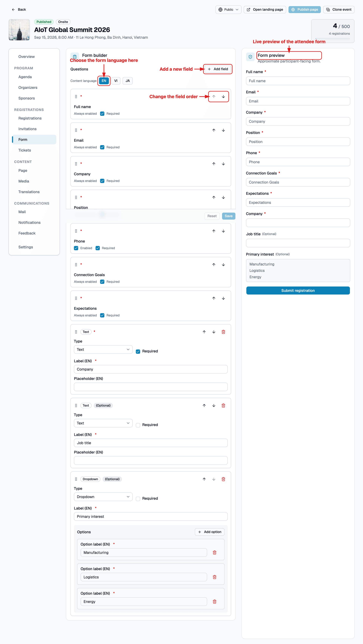Toggle Required for Email
Image resolution: width=363 pixels, height=644 pixels.
[102, 147]
